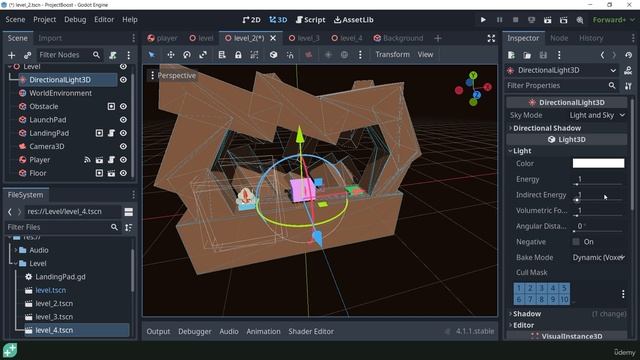This screenshot has height=360, width=640.
Task: Add a new node with the plus icon
Action: [11, 55]
